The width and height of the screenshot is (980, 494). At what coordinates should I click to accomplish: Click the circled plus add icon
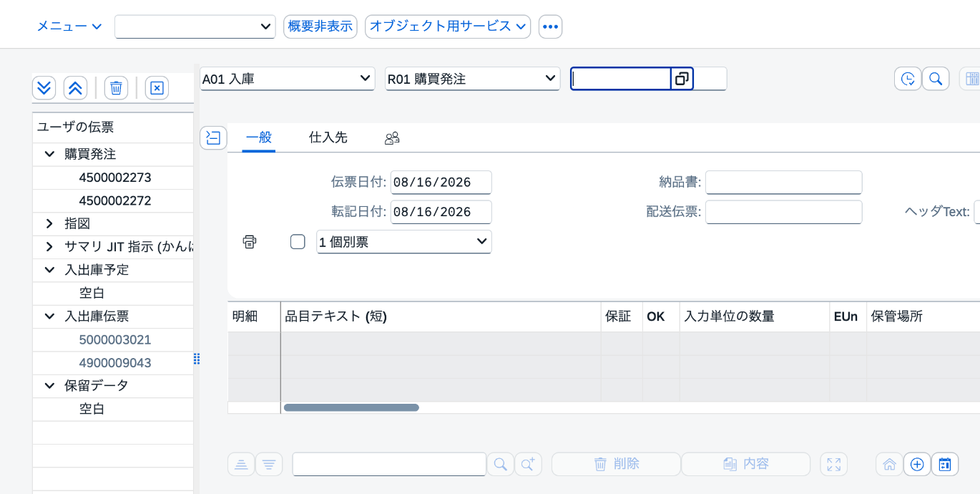click(917, 464)
